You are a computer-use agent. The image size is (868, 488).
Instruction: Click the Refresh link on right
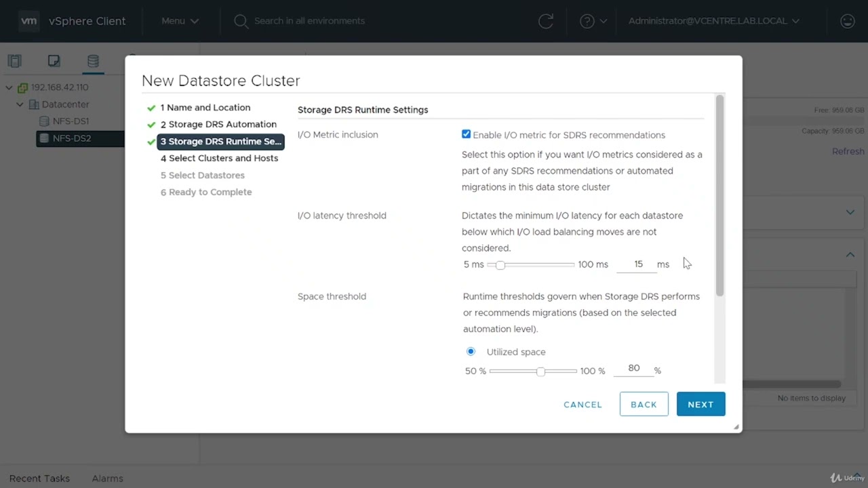click(848, 151)
